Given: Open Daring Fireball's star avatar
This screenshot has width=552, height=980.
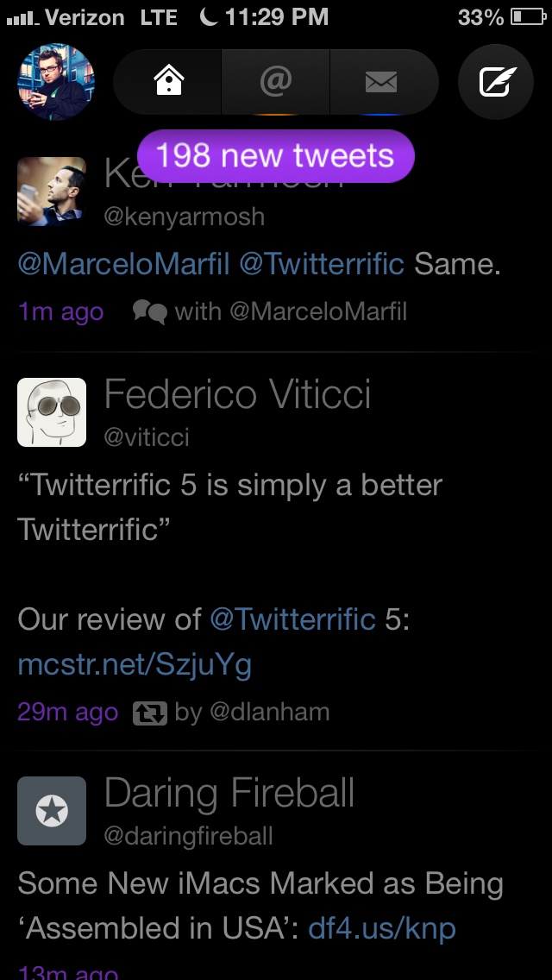Looking at the screenshot, I should click(x=52, y=811).
